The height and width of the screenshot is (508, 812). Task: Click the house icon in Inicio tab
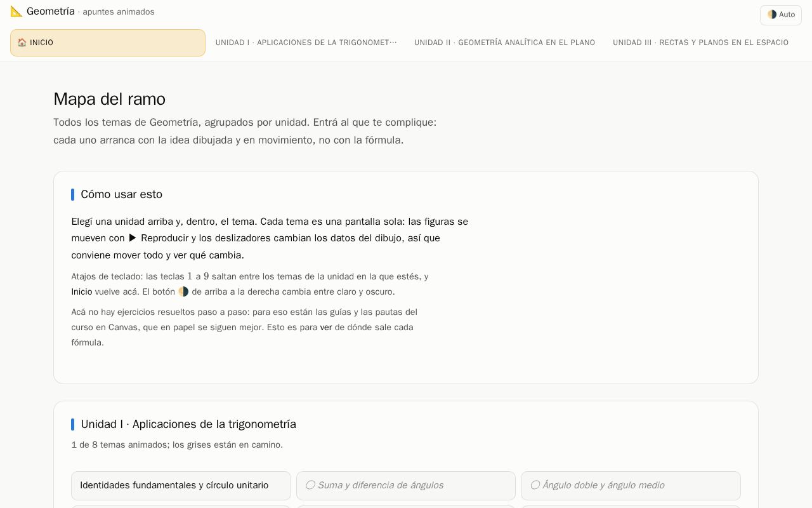coord(22,43)
